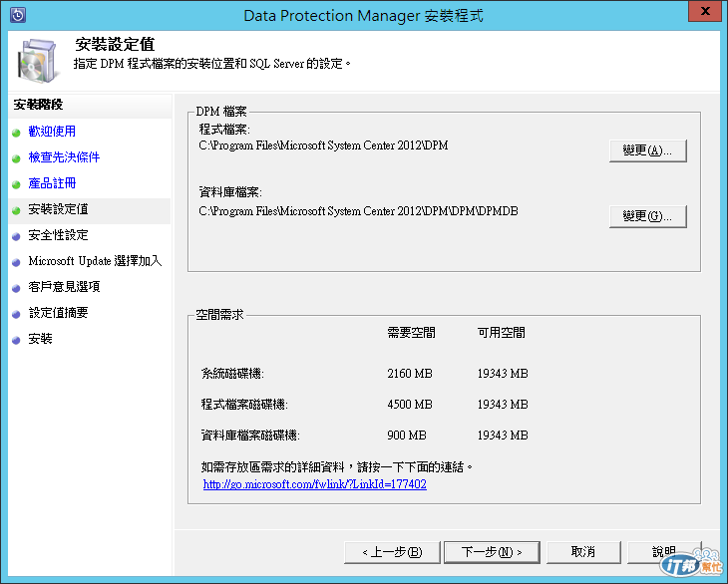
Task: Click the 2160 MB system drive value
Action: [410, 374]
